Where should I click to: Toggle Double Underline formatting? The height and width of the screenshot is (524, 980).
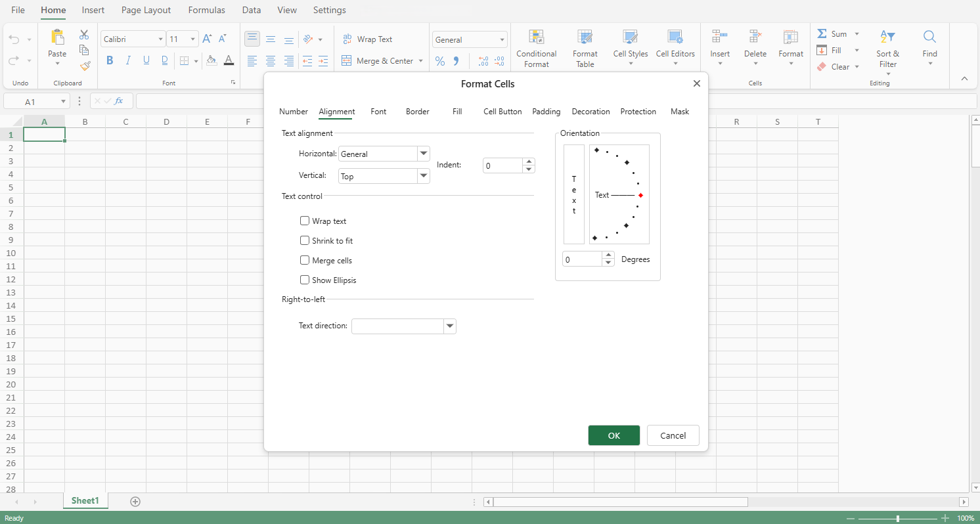click(x=165, y=60)
